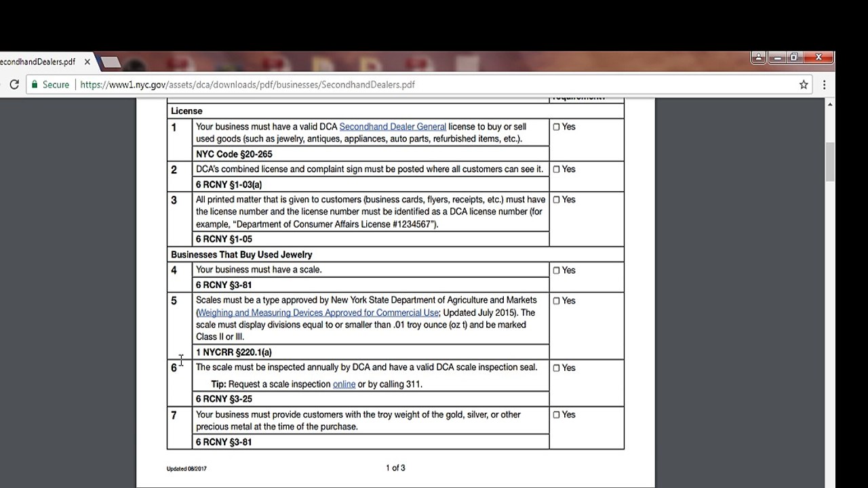This screenshot has height=488, width=868.
Task: Restore down the Chrome window
Action: [793, 58]
